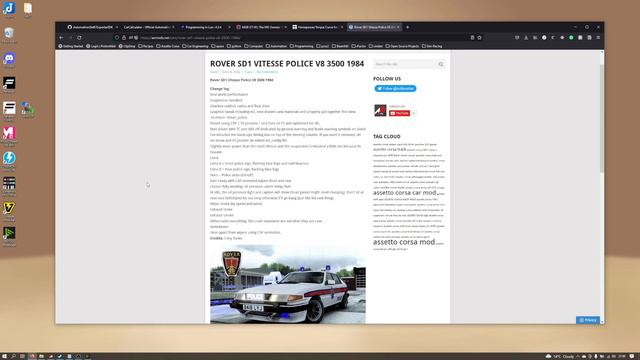The height and width of the screenshot is (360, 640).
Task: Expand the Car Engineering bookmarks folder
Action: 195,46
